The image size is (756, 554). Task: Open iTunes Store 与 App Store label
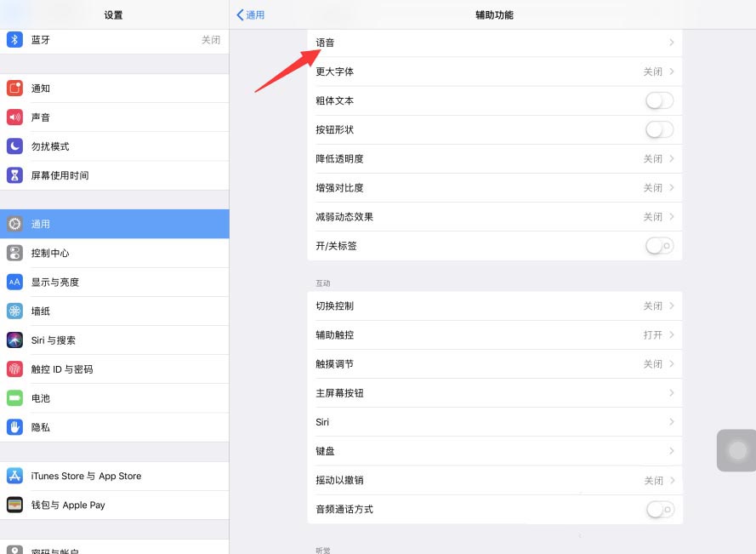pyautogui.click(x=86, y=476)
